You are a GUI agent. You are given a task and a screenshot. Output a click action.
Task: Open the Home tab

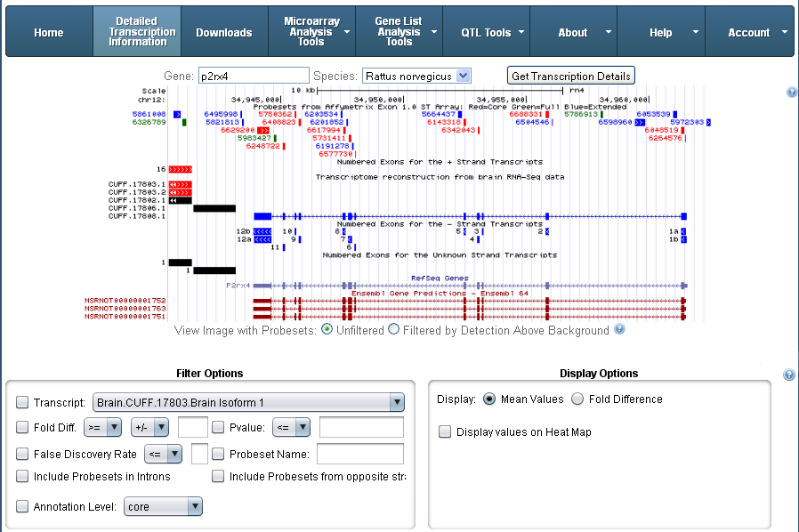[x=49, y=32]
